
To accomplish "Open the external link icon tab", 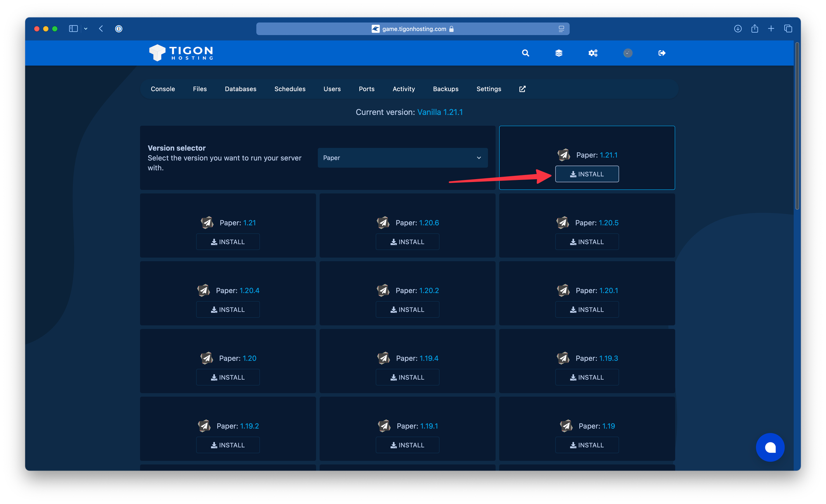I will pyautogui.click(x=522, y=89).
